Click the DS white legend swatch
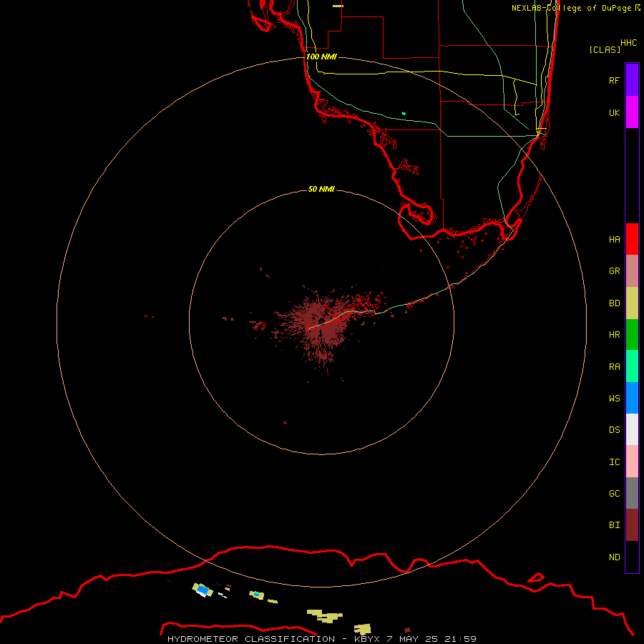 click(x=632, y=429)
